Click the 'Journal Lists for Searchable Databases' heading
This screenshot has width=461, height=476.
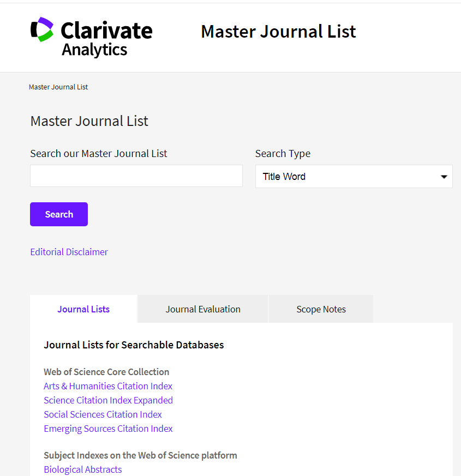[x=134, y=345]
